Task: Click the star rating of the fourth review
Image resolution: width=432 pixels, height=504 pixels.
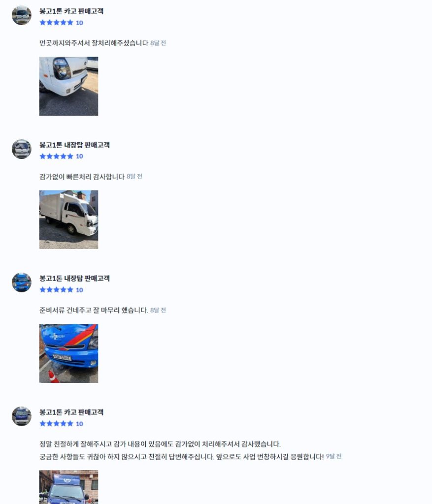Action: [61, 424]
